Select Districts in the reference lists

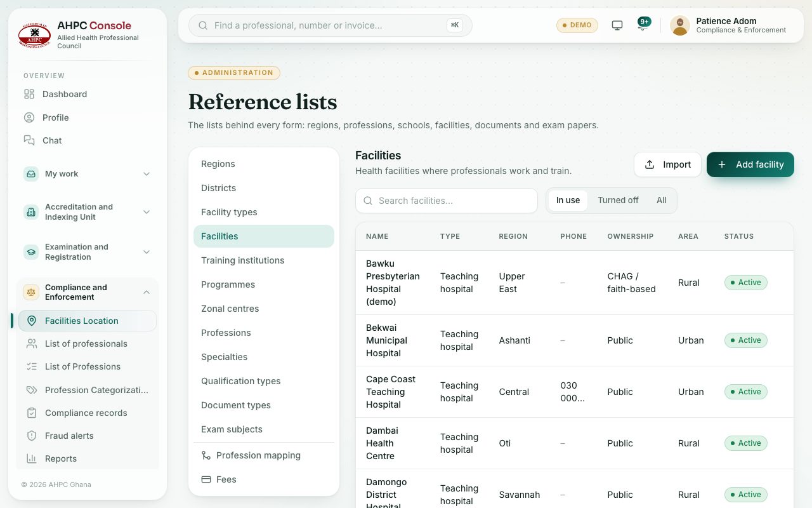tap(264, 188)
